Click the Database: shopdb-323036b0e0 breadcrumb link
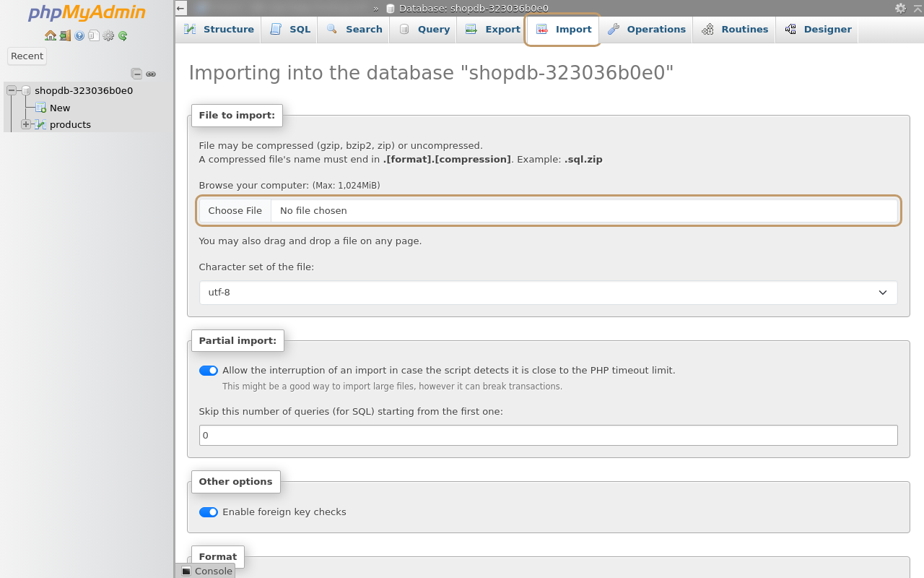Screen dimensions: 924x578 point(474,9)
